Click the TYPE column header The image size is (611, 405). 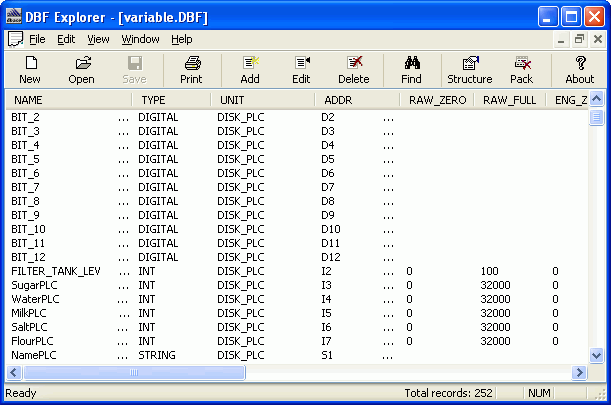pos(171,100)
